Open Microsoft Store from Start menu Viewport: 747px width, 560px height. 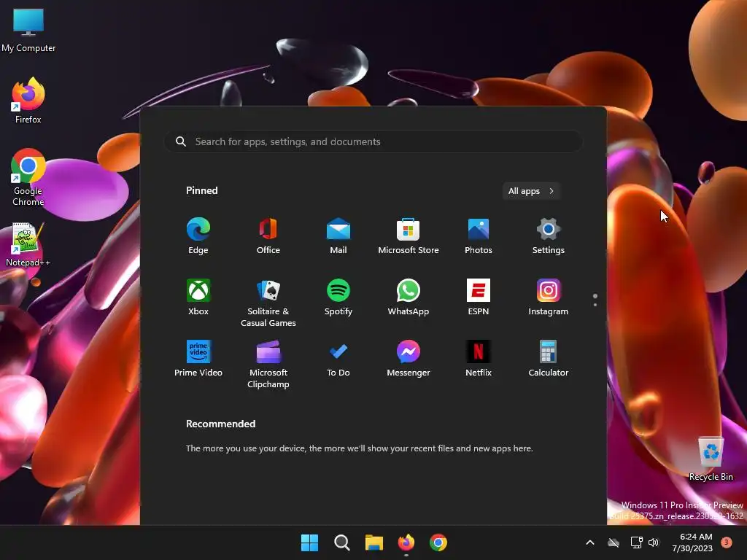click(409, 236)
